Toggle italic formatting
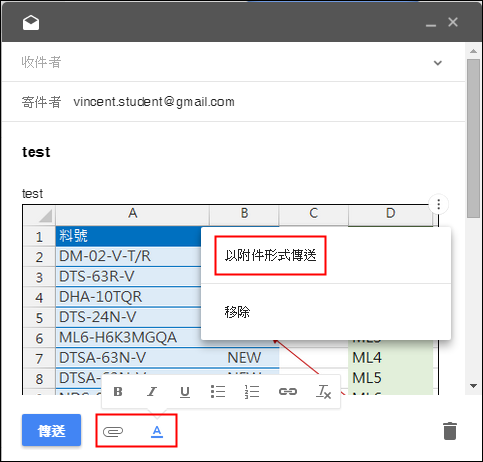The width and height of the screenshot is (483, 462). pyautogui.click(x=152, y=391)
